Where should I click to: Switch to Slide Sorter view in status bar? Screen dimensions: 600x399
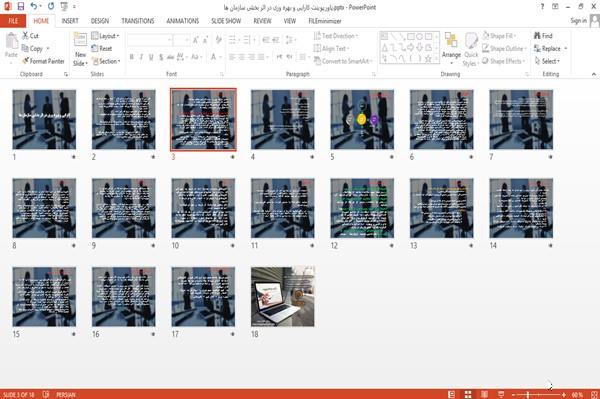[468, 394]
